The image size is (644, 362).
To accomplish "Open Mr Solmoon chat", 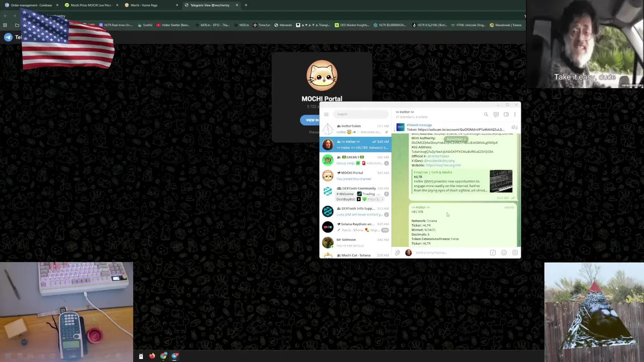I will click(355, 242).
